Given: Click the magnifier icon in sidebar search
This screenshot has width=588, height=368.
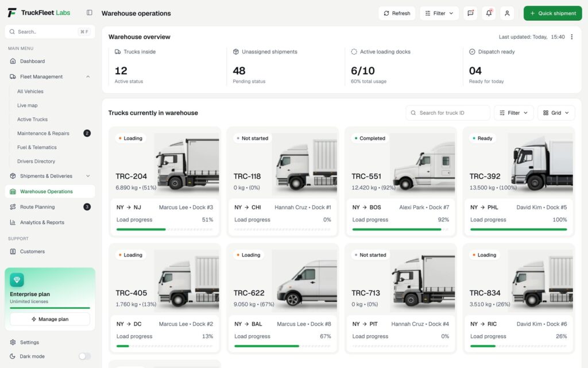Looking at the screenshot, I should pos(13,32).
